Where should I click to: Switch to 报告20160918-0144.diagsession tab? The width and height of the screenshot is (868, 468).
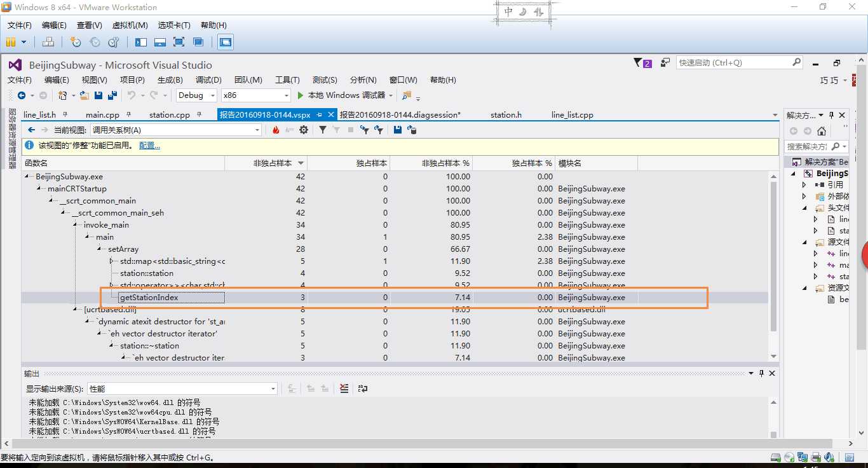(400, 115)
